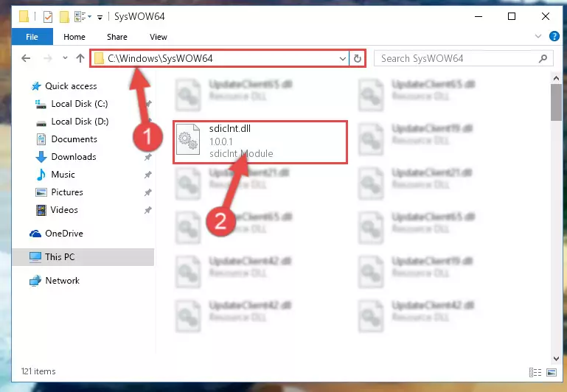Open the recent locations dropdown arrow

65,57
